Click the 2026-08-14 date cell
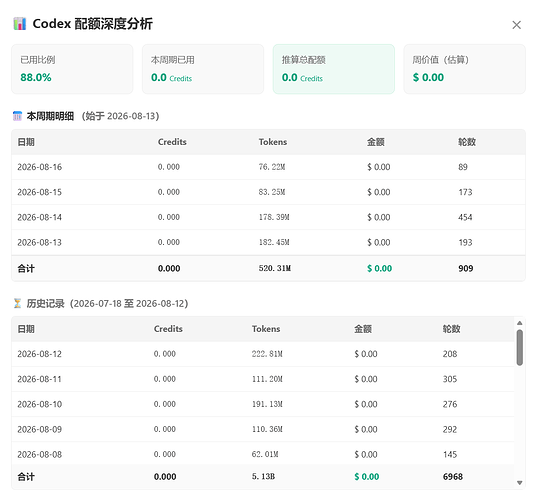 point(40,217)
